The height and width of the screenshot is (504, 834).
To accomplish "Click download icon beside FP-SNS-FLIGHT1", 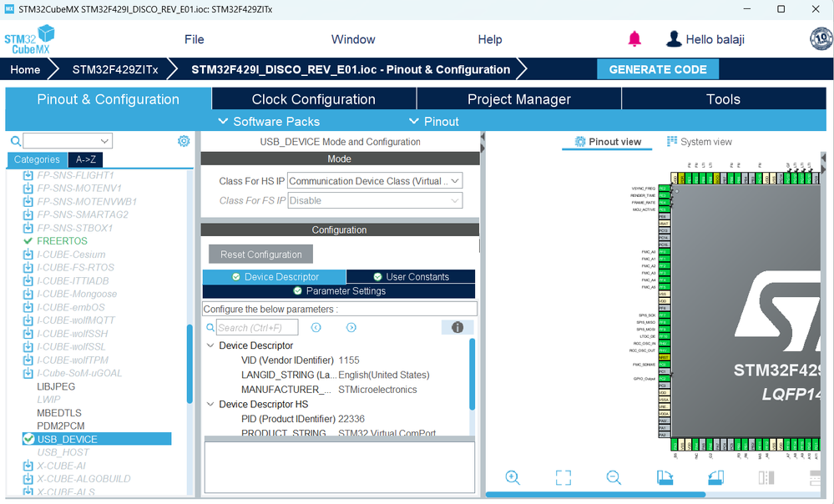I will click(28, 175).
